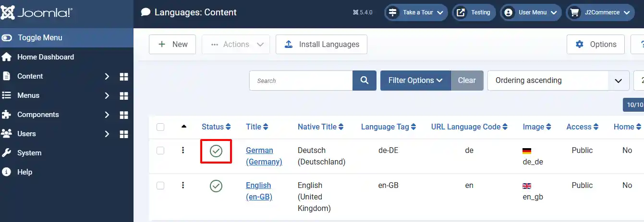The image size is (644, 222).
Task: Click the Components chevron arrow
Action: 107,115
